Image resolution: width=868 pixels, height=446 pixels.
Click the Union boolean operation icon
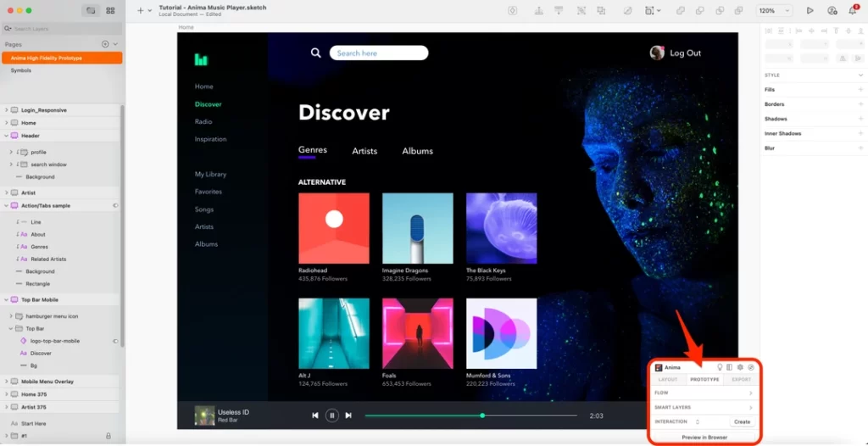(x=681, y=10)
